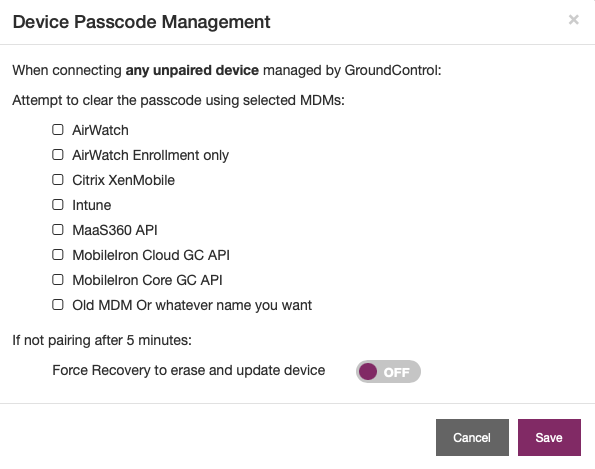Click the Force Recovery to erase label
595x469 pixels.
pos(189,370)
